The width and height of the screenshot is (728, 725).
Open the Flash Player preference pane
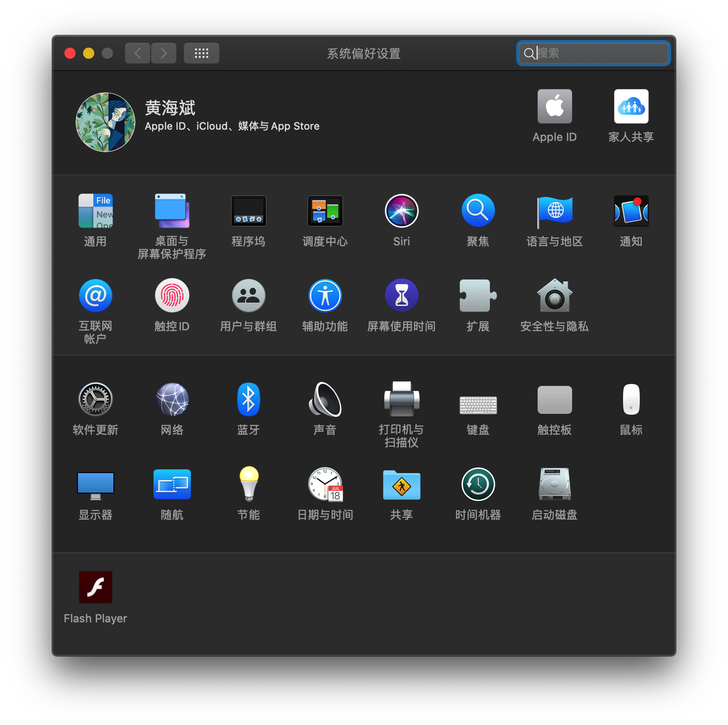(x=95, y=587)
